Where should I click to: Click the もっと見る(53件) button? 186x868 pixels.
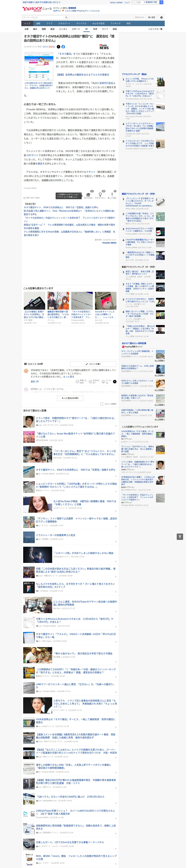(x=70, y=398)
